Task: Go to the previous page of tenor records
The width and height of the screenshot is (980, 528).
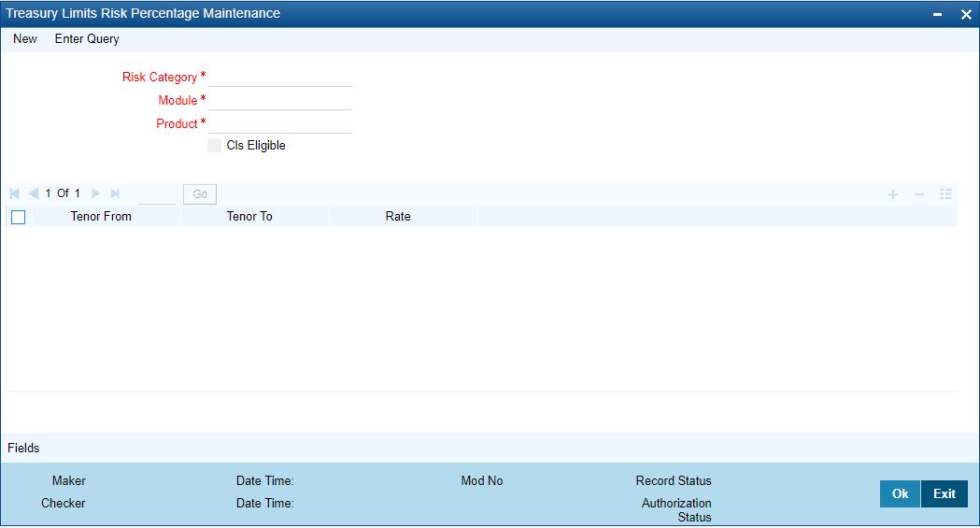Action: pos(34,193)
